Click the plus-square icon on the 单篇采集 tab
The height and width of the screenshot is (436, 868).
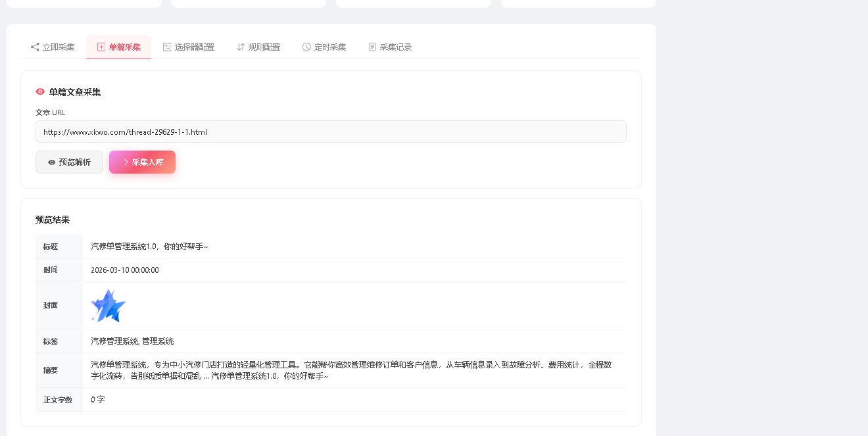point(101,47)
